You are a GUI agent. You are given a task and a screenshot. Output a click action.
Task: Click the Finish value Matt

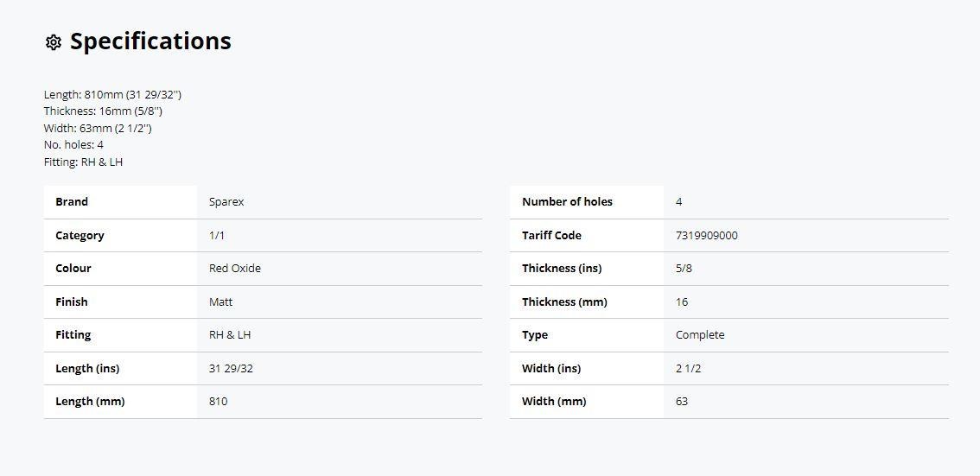pyautogui.click(x=220, y=301)
